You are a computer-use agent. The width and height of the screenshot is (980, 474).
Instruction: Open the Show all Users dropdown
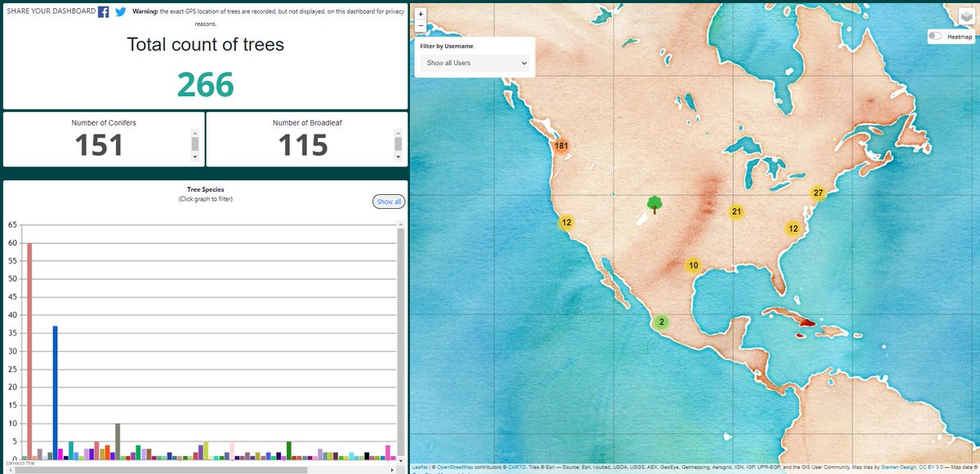[x=474, y=63]
